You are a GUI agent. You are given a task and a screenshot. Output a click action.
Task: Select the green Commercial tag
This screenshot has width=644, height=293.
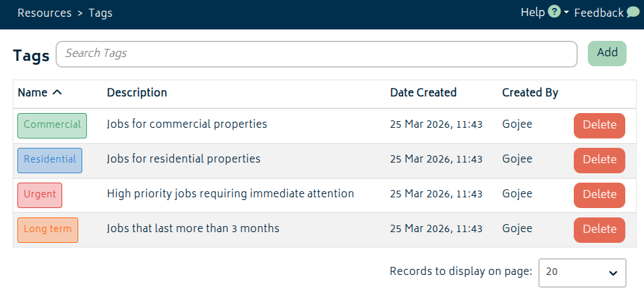[51, 124]
